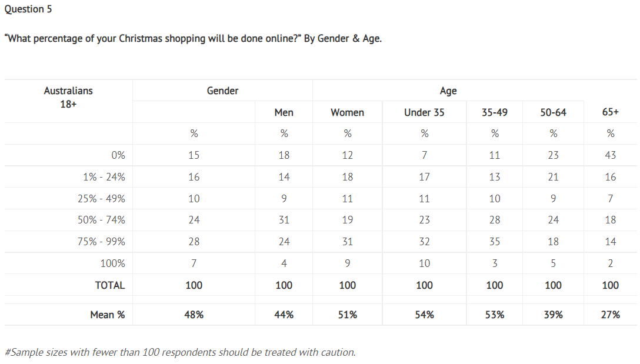Click the '25% - 49%' row label
Screen dimensions: 640x364
click(101, 199)
